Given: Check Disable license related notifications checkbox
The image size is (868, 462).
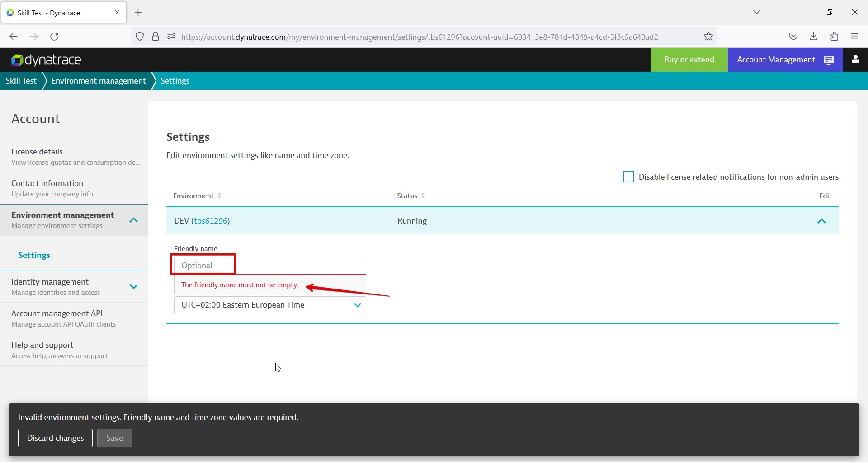Looking at the screenshot, I should tap(628, 177).
